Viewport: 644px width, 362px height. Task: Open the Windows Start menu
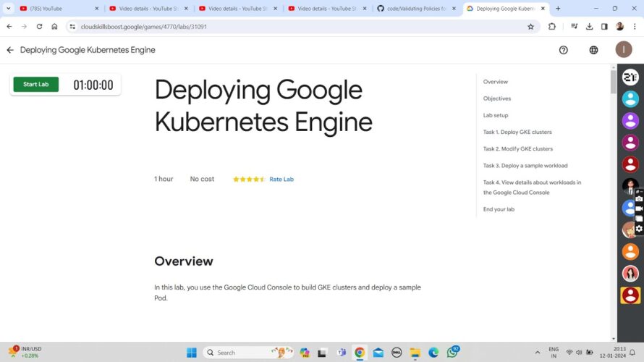point(192,353)
